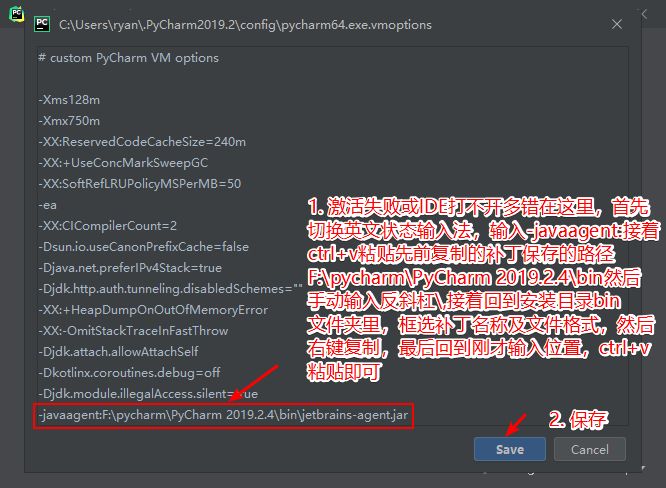Click the -ea option line
Image resolution: width=666 pixels, height=488 pixels.
(48, 205)
